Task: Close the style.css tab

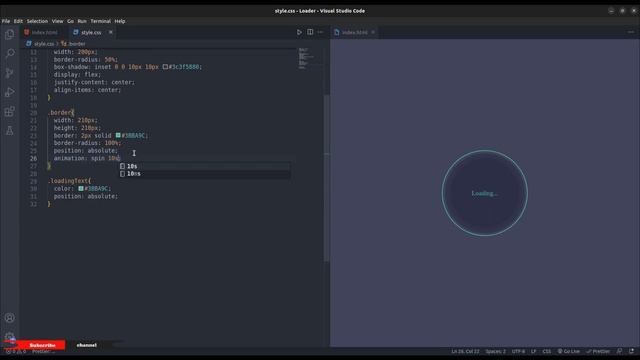Action: 111,32
